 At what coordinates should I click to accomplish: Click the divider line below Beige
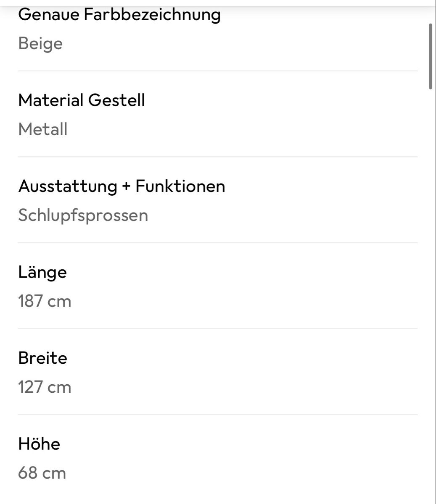click(x=218, y=71)
